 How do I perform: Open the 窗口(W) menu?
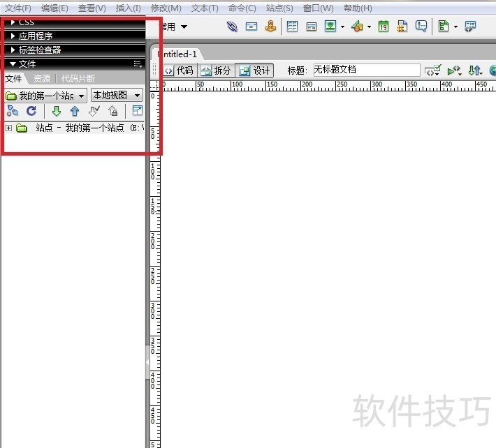(x=319, y=8)
